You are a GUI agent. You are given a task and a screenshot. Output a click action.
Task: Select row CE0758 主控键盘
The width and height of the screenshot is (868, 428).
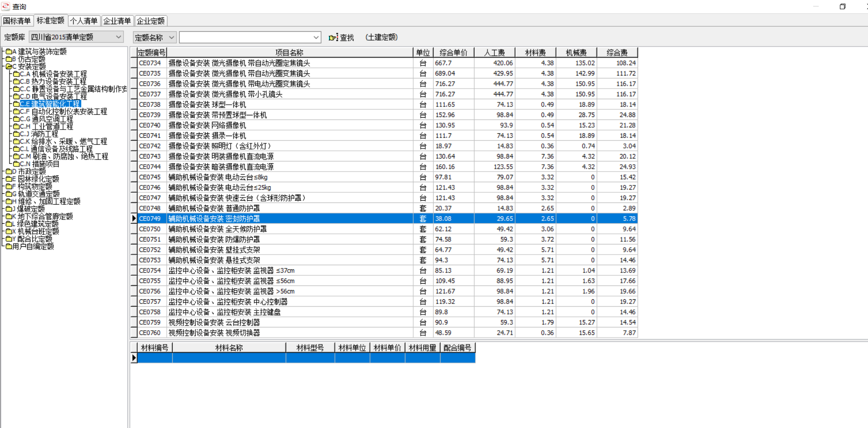[x=387, y=312]
